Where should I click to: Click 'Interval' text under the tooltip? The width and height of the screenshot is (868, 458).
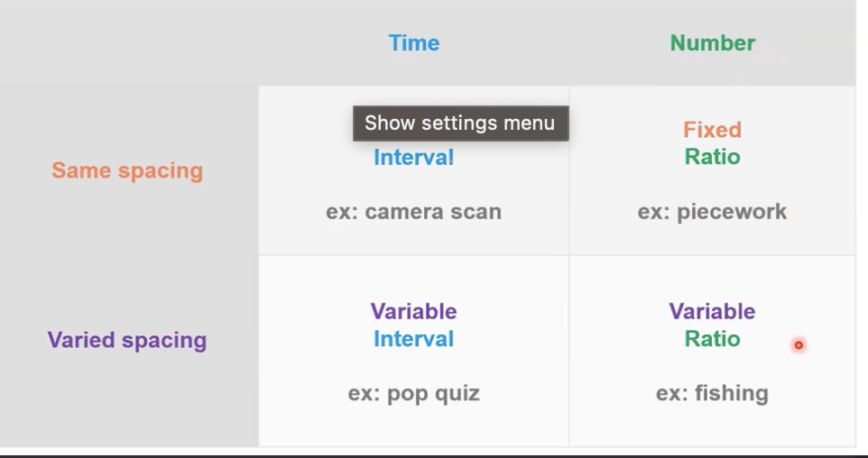[413, 158]
